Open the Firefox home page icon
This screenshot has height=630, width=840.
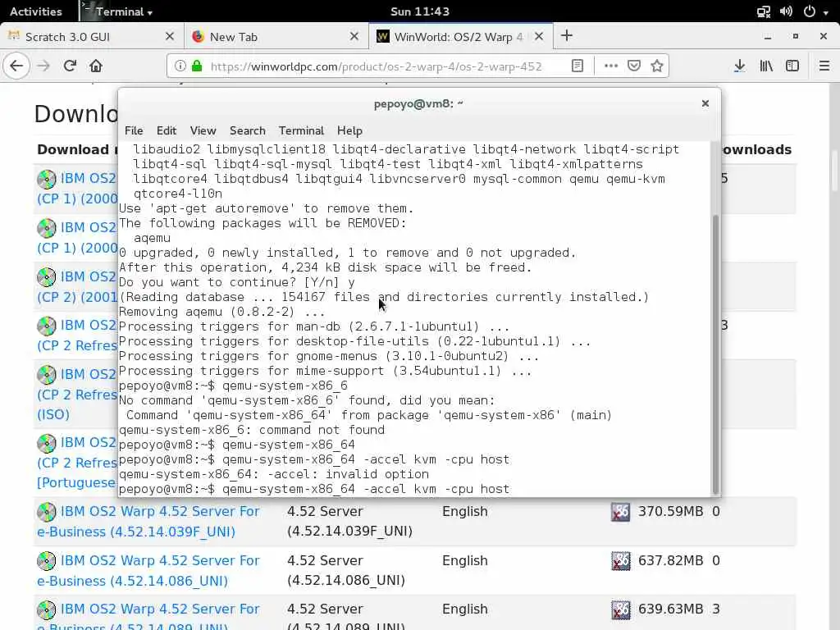(96, 66)
